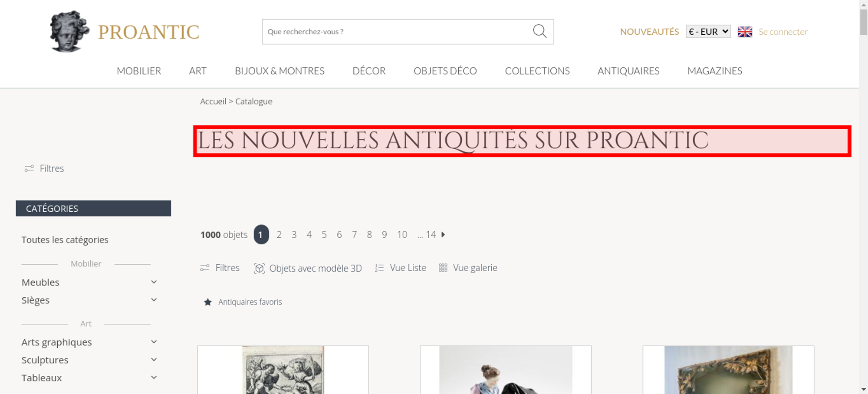This screenshot has width=868, height=394.
Task: Click the Proantic cherub head logo
Action: [x=69, y=32]
